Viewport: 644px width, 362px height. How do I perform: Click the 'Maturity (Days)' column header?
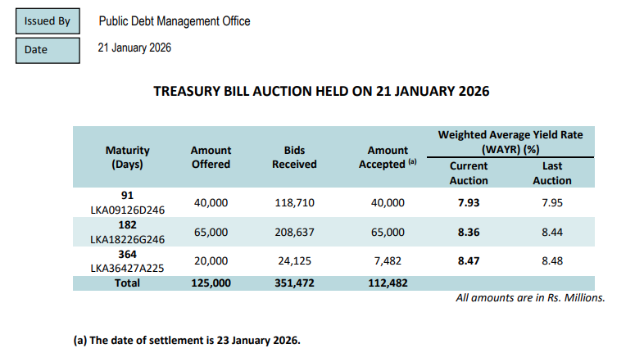[127, 156]
